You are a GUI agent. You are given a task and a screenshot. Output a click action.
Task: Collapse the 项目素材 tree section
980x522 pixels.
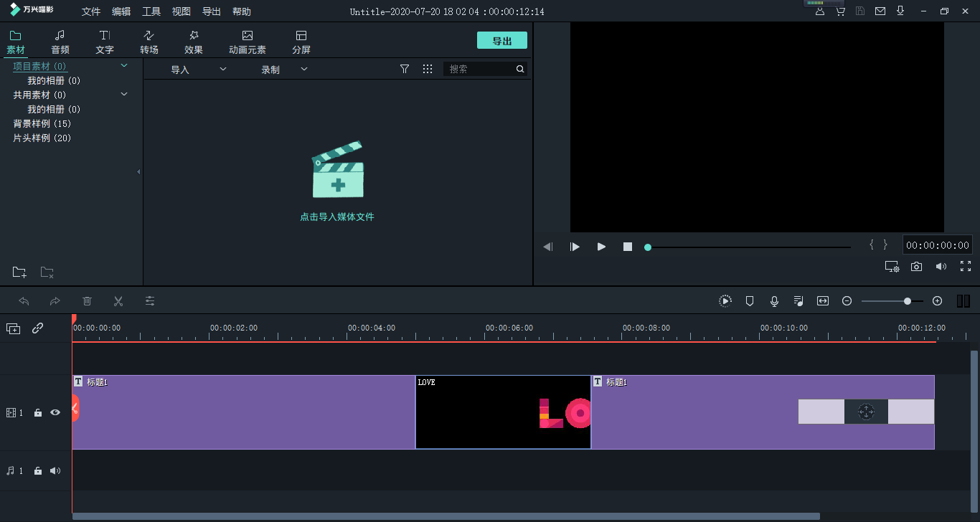tap(124, 66)
